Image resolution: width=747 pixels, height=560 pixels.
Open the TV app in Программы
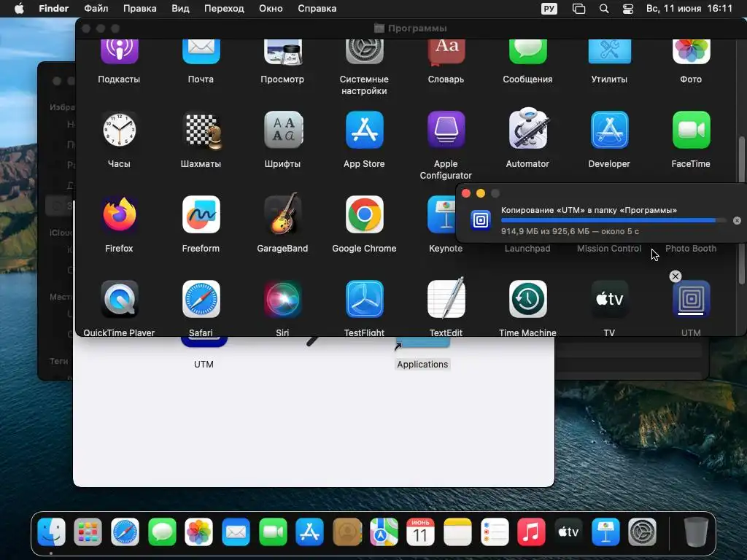click(609, 299)
